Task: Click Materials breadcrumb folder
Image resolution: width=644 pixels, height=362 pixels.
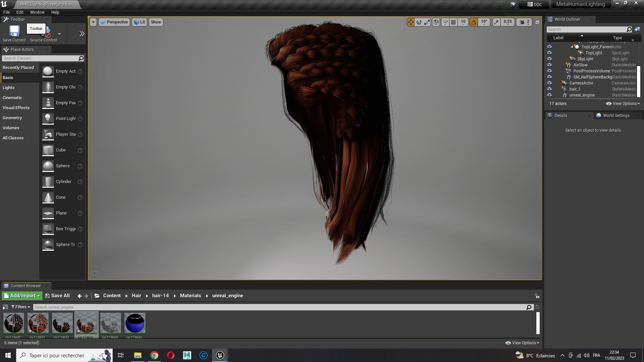Action: coord(191,296)
